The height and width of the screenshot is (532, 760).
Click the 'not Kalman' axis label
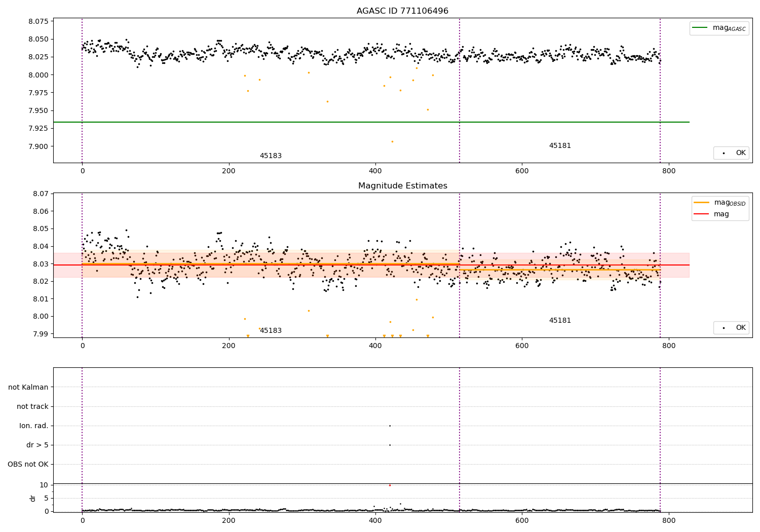(x=28, y=387)
